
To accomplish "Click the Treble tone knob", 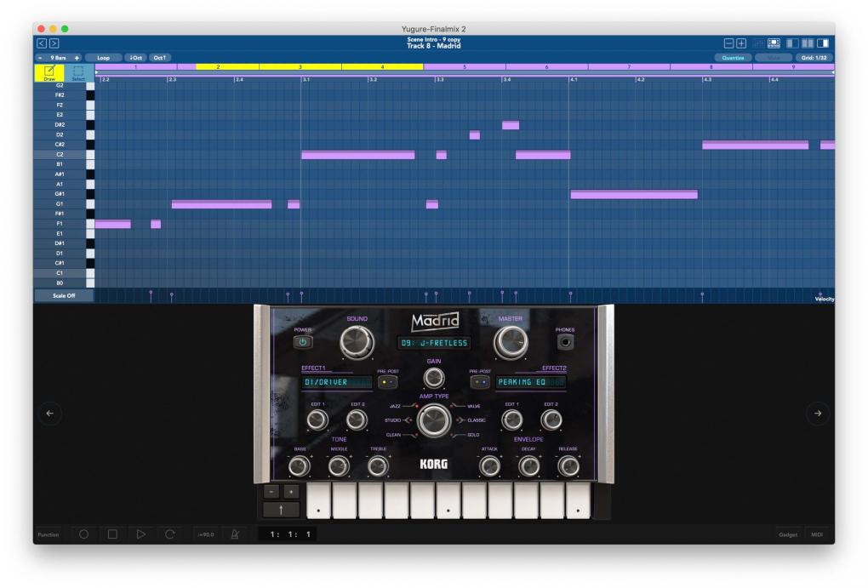I will [x=378, y=466].
